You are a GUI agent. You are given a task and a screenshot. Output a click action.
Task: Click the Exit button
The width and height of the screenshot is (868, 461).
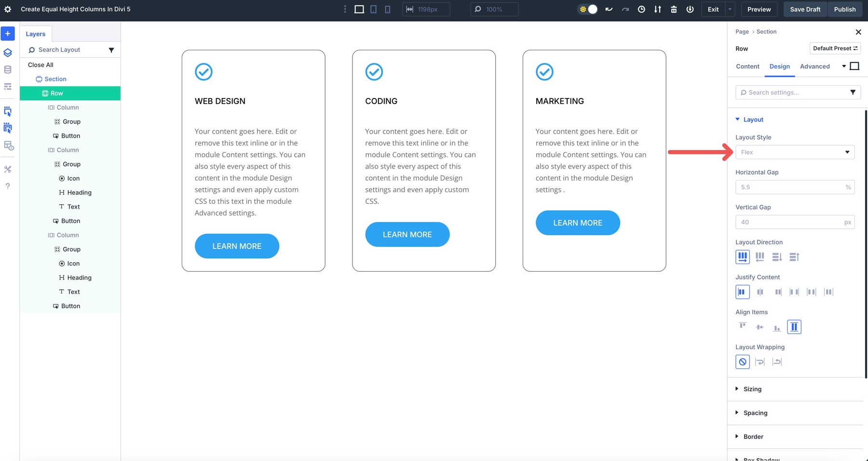tap(713, 9)
